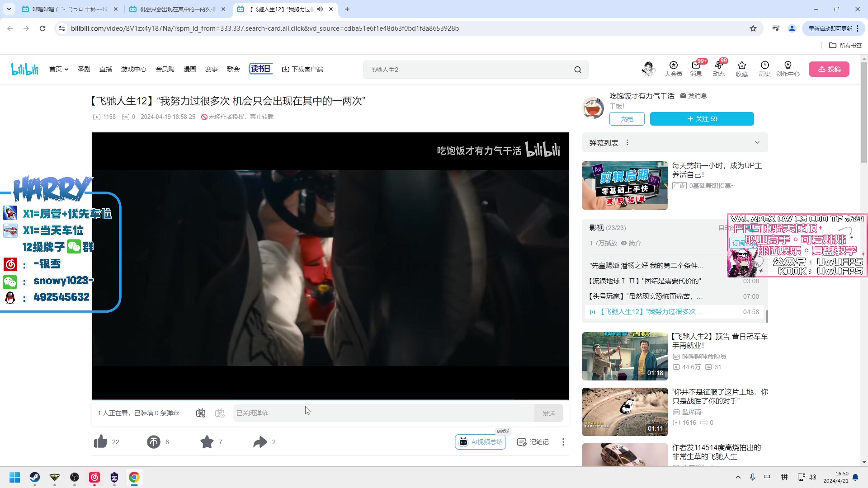Open 动态 feed icon
Screen dimensions: 868x488
point(719,69)
